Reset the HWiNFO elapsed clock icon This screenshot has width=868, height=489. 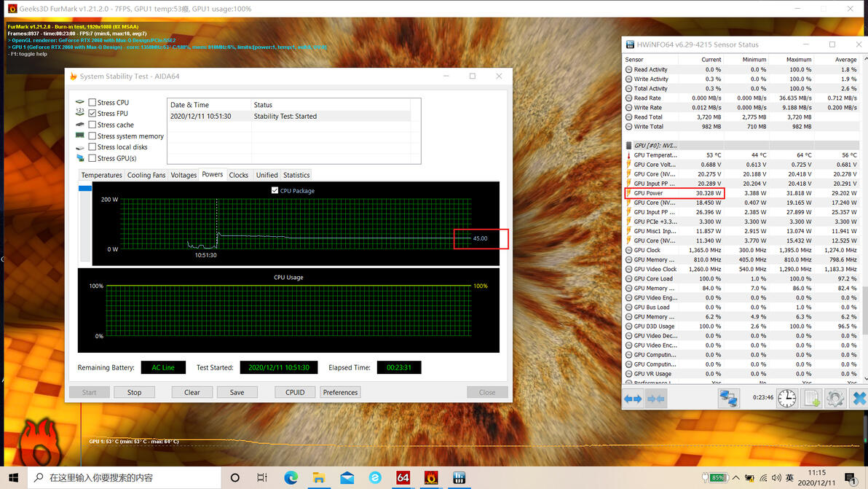point(786,398)
